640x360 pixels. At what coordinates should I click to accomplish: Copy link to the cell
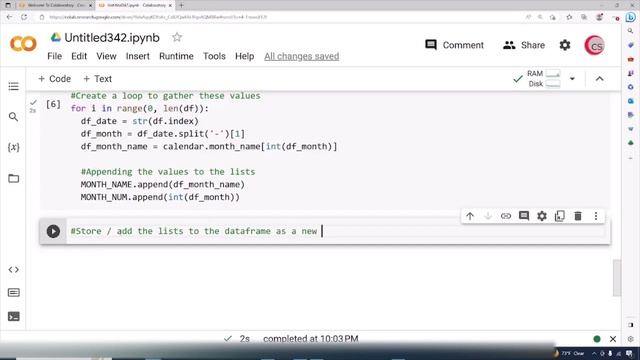(506, 216)
